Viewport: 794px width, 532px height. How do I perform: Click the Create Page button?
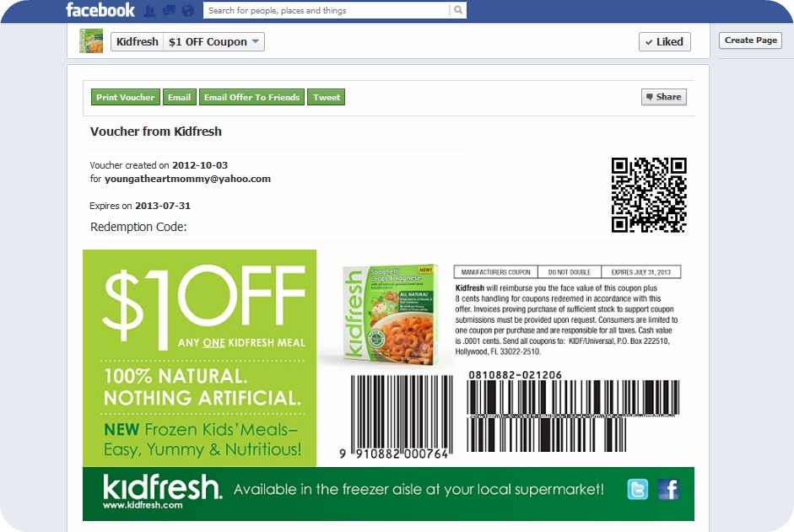click(x=750, y=40)
